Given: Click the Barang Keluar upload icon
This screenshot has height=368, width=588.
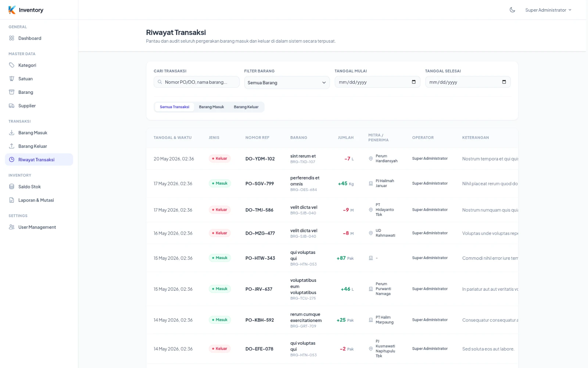Looking at the screenshot, I should click(x=12, y=146).
